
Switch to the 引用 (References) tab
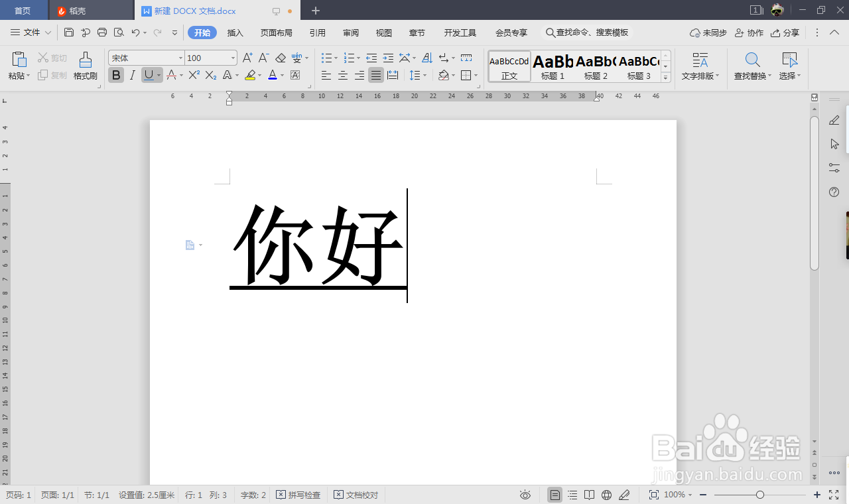(x=317, y=32)
